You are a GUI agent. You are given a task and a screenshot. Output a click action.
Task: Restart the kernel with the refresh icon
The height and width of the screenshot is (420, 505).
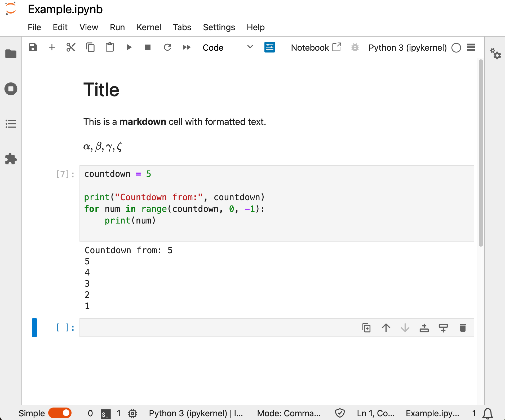pyautogui.click(x=167, y=47)
